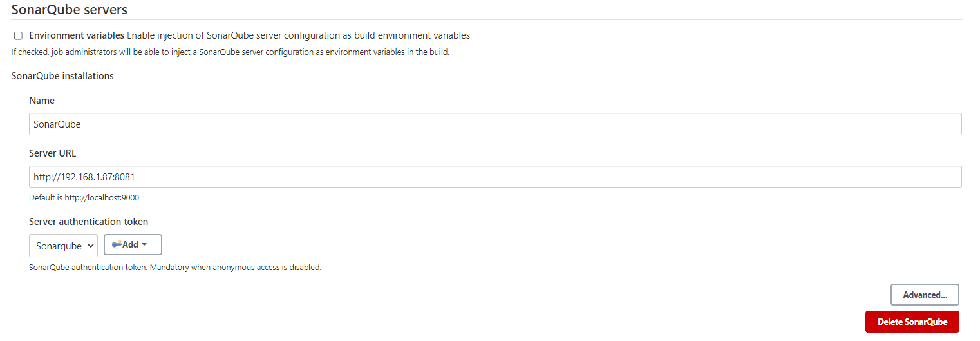The width and height of the screenshot is (980, 341).
Task: Click the 'Server URL' field label
Action: point(53,153)
